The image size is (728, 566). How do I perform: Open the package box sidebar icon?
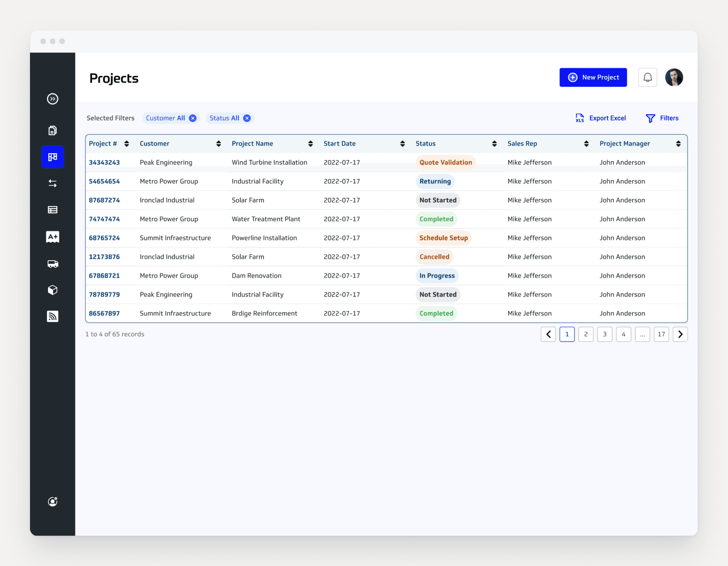[52, 290]
